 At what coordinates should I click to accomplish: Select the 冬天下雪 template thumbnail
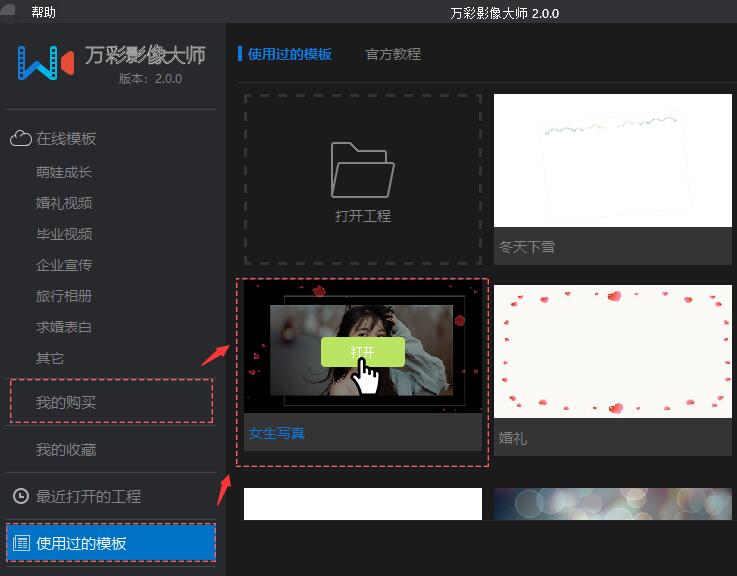(612, 160)
